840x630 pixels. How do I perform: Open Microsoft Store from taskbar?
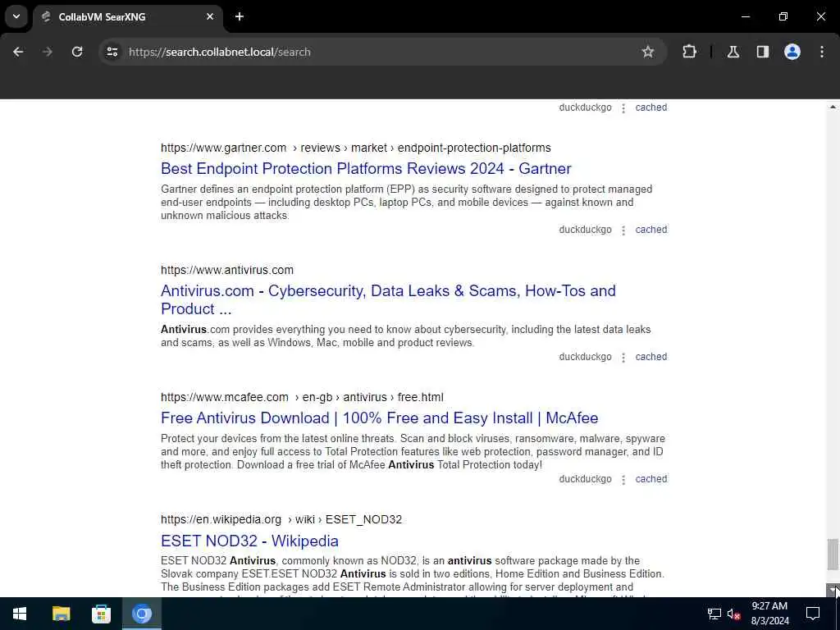101,614
